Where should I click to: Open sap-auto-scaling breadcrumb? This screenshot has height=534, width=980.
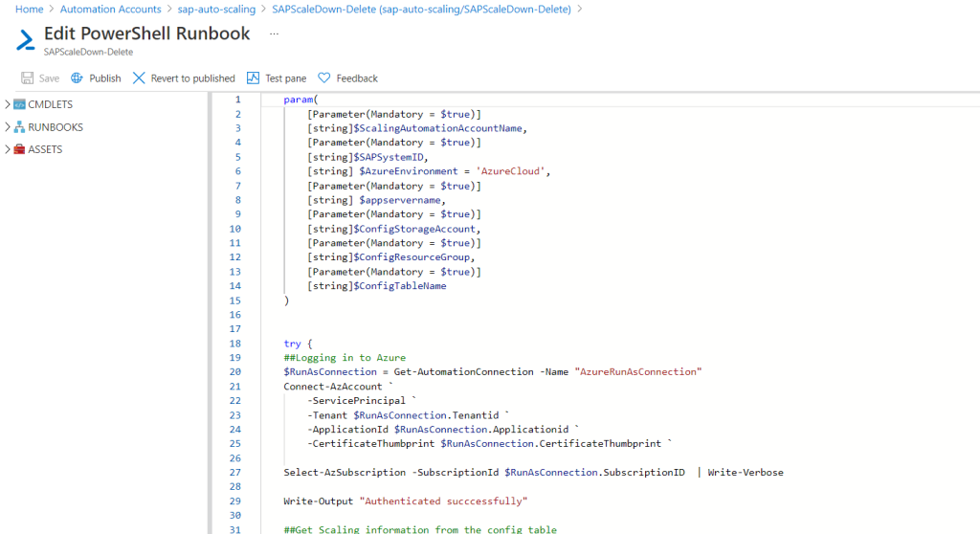point(216,10)
